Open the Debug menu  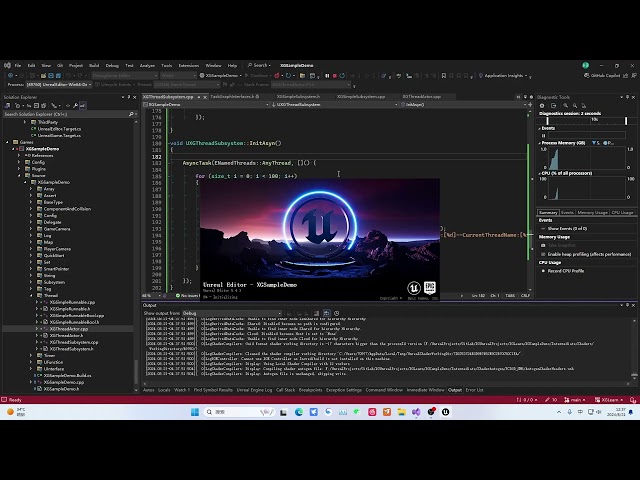[x=112, y=65]
